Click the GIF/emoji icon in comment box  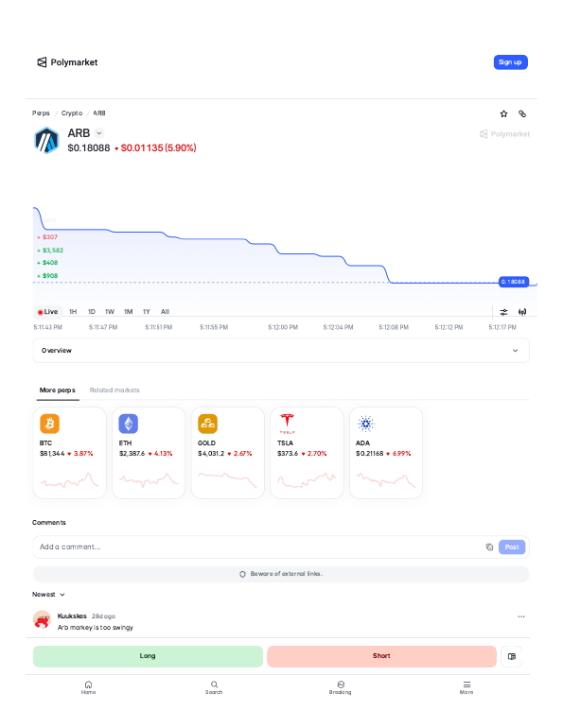pos(489,546)
